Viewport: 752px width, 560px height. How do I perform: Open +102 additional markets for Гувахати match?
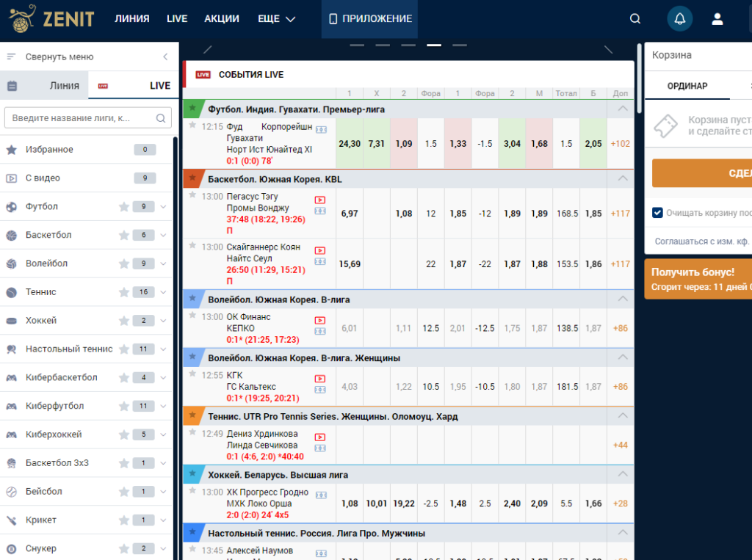[x=620, y=144]
